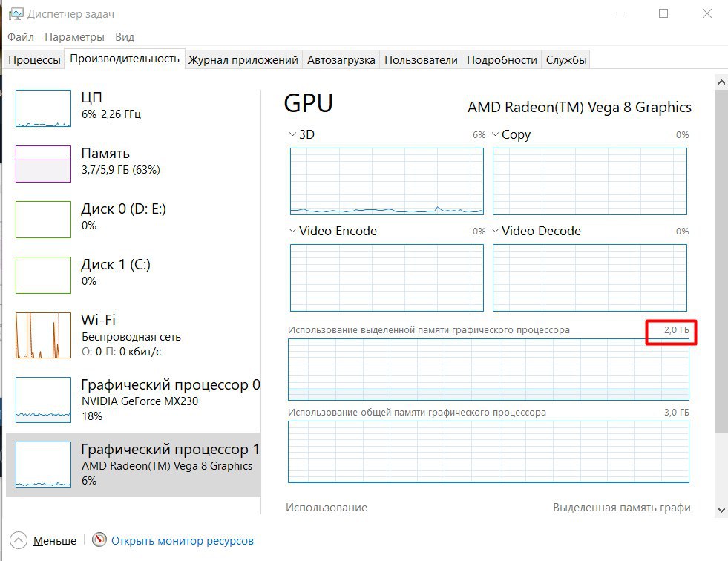
Task: Switch to the Пользователи tab
Action: click(x=421, y=60)
